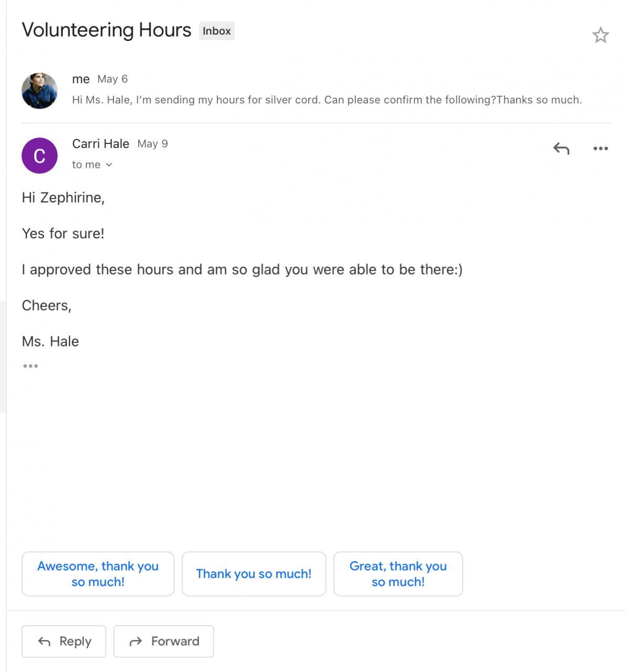This screenshot has height=672, width=626.
Task: Choose "Awesome, thank you so much!" smart reply
Action: pos(98,574)
